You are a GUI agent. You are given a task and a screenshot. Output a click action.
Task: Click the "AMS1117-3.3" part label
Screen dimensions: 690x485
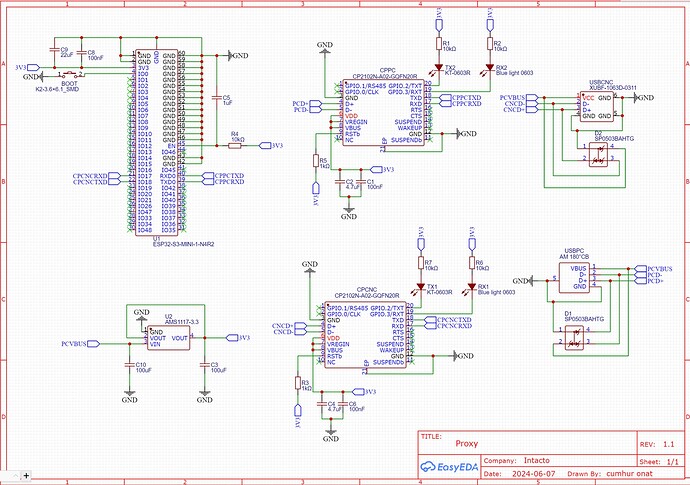pos(182,322)
